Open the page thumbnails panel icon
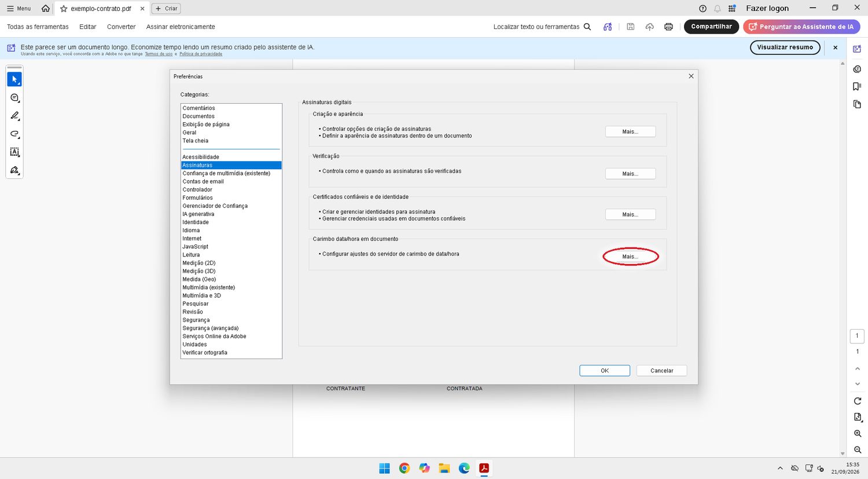Screen dimensions: 868x479 [x=857, y=104]
